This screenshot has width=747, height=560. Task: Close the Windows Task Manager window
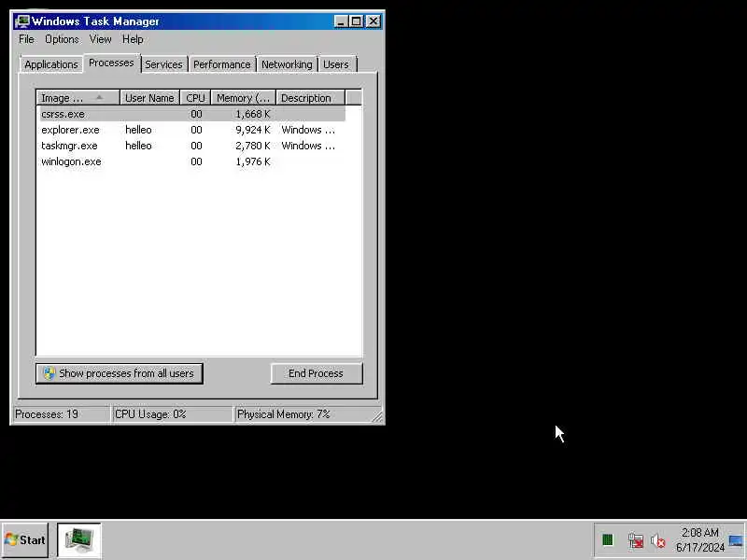tap(373, 21)
